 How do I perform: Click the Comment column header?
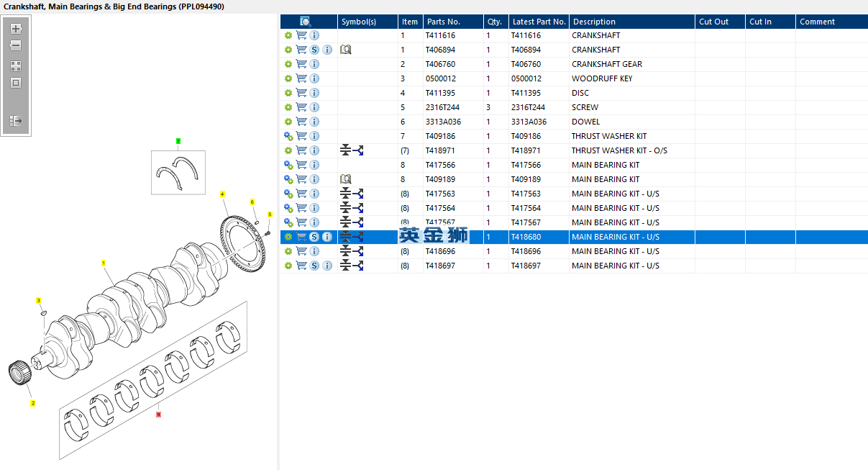click(831, 22)
